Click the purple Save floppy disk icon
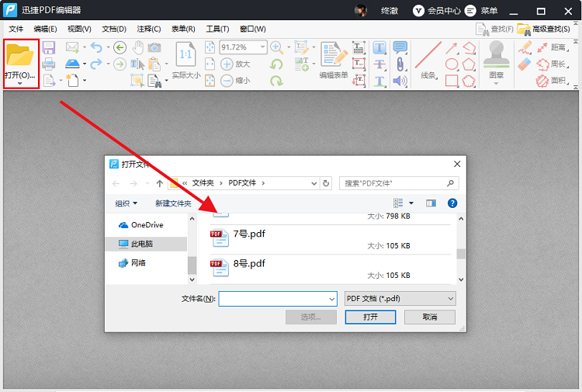This screenshot has width=582, height=392. point(49,47)
